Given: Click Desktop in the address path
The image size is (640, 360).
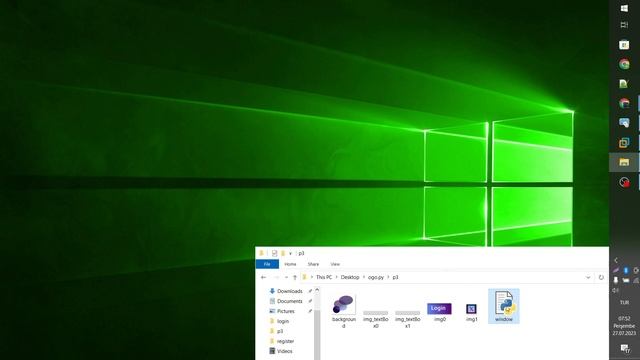Looking at the screenshot, I should [x=350, y=277].
